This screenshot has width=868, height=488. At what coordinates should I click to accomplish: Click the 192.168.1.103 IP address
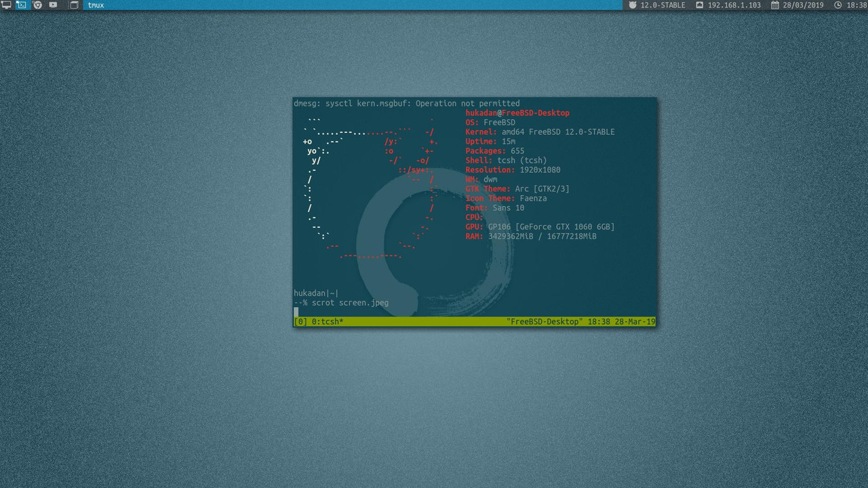(734, 5)
